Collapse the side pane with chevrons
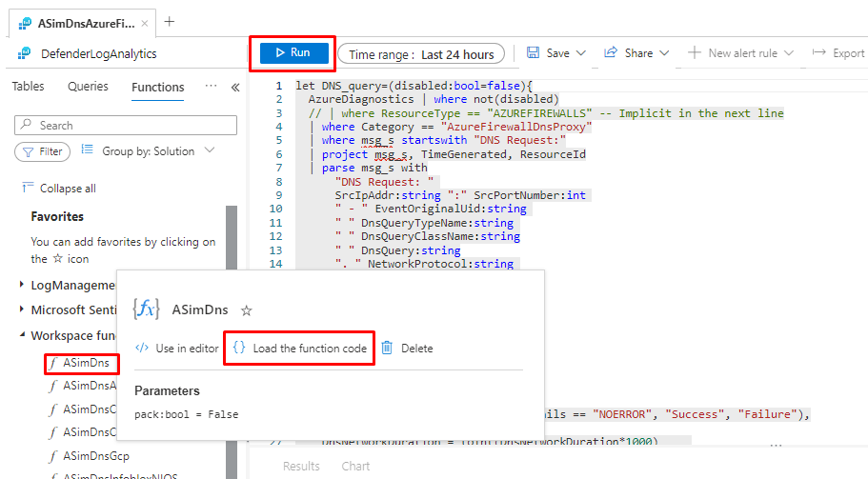The height and width of the screenshot is (479, 868). pyautogui.click(x=234, y=88)
